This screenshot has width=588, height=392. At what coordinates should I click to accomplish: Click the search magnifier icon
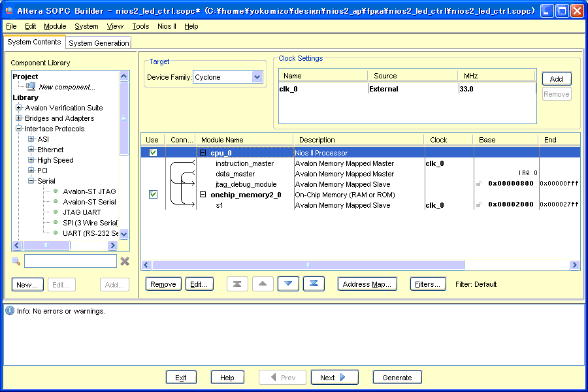coord(16,261)
